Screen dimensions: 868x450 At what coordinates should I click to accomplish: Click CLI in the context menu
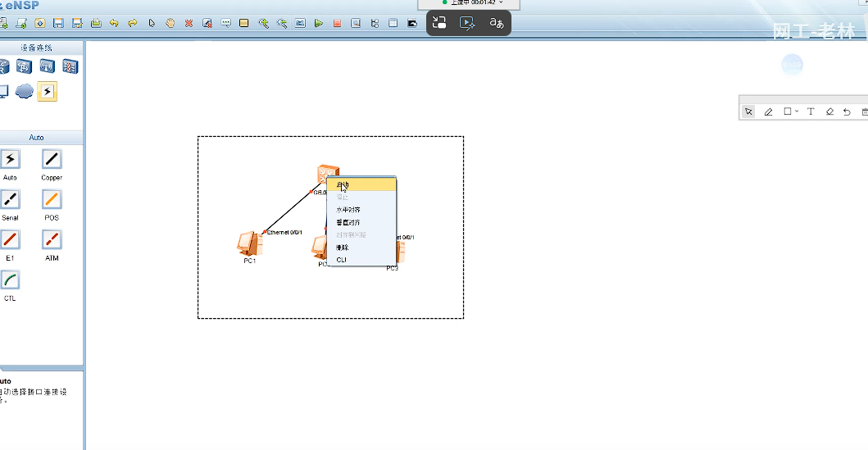point(361,260)
